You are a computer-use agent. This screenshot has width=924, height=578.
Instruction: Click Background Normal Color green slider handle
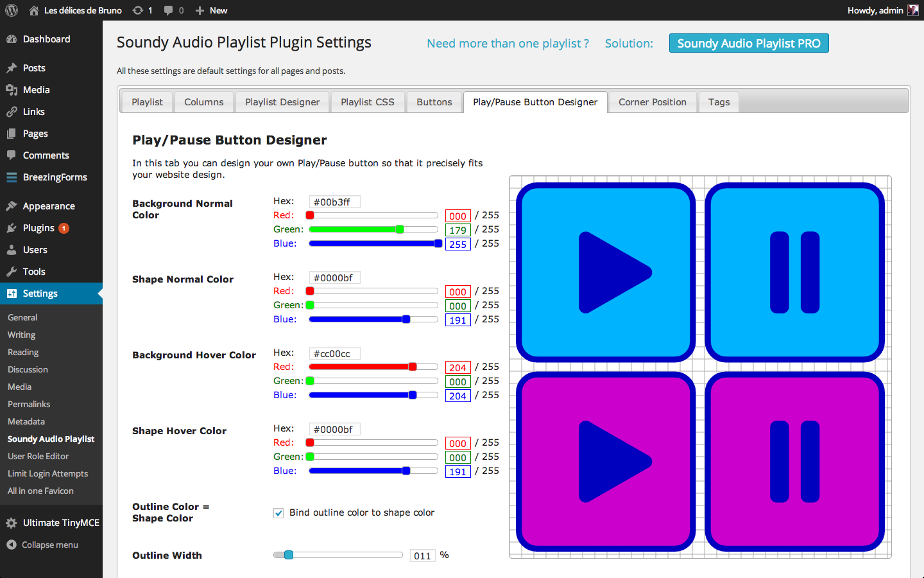click(x=400, y=229)
